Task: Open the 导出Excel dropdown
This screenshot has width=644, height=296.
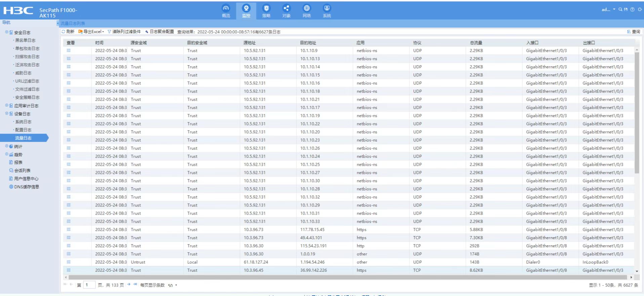Action: (91, 32)
